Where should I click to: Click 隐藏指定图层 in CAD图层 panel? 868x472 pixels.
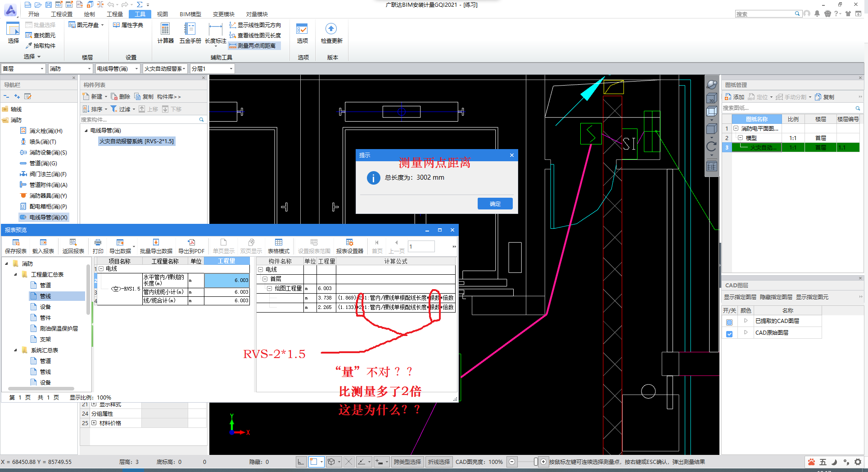[776, 297]
